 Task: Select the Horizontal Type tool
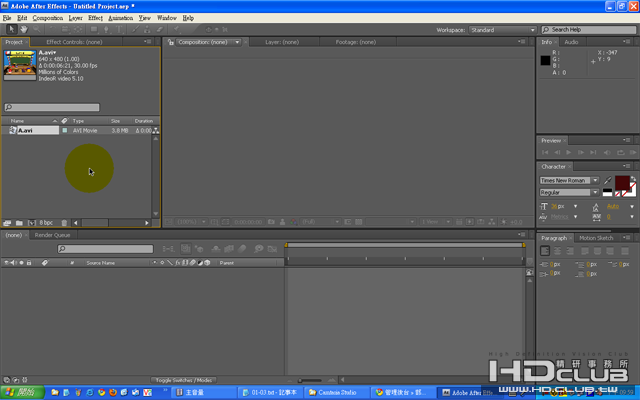(119, 29)
